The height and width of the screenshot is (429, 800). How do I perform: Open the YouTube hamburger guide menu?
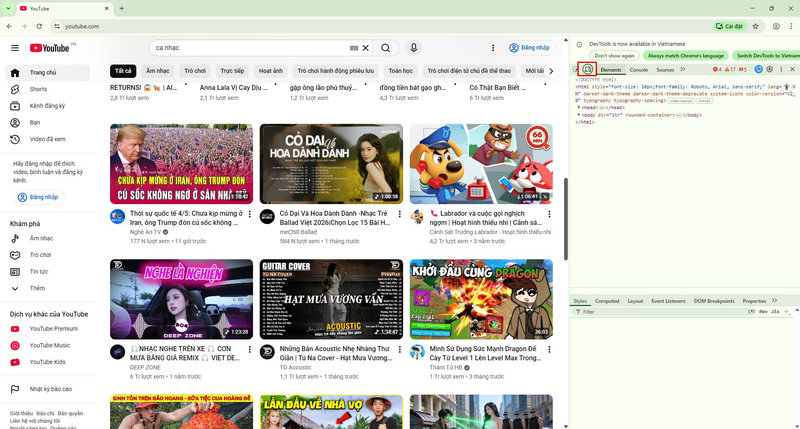coord(15,48)
